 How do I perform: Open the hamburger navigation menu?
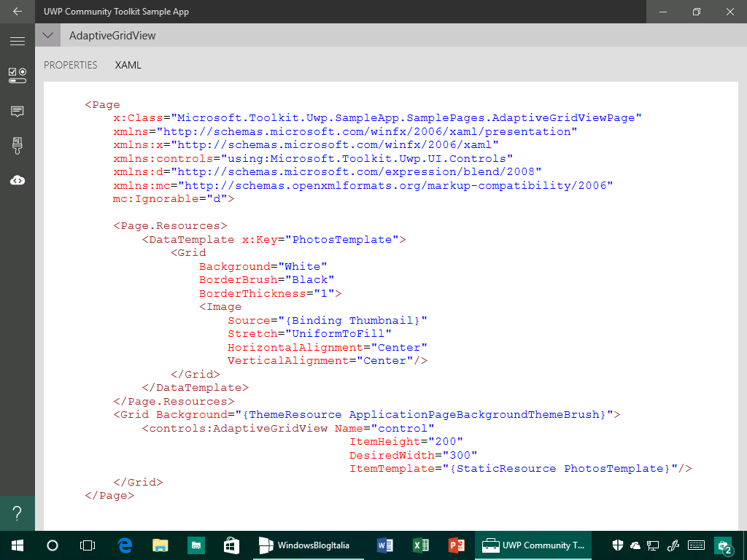18,41
